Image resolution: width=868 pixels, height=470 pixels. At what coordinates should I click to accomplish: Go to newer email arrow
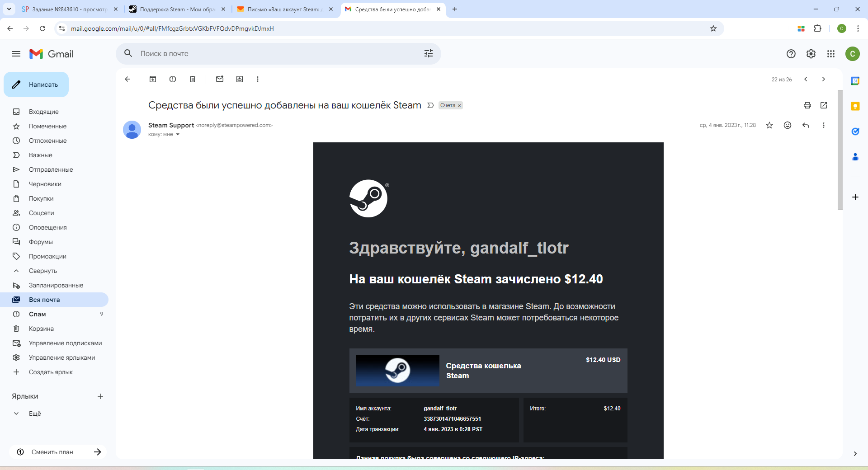806,79
